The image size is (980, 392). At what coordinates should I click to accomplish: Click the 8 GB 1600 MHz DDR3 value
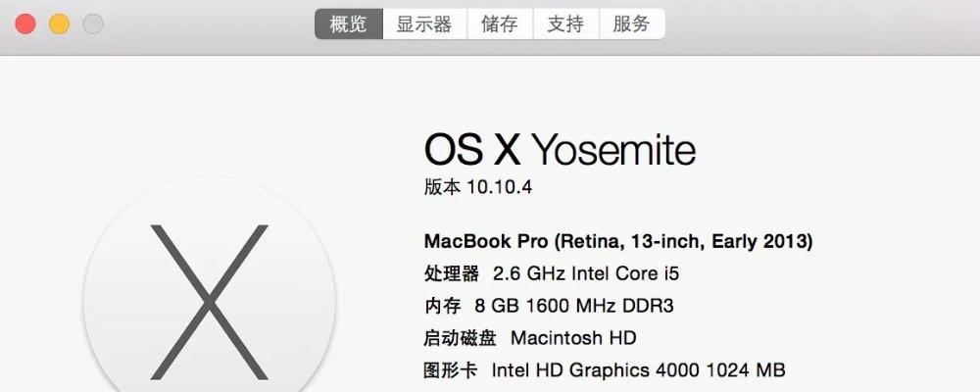pyautogui.click(x=576, y=306)
